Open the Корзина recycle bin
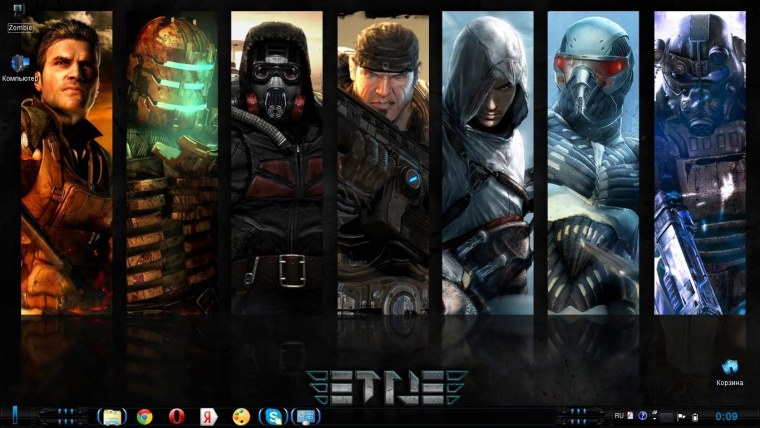This screenshot has height=428, width=760. click(729, 372)
